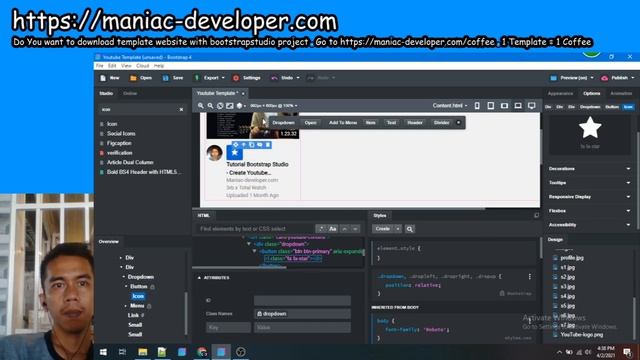The image size is (640, 360).
Task: Select the Article Dual Column component
Action: (x=130, y=162)
